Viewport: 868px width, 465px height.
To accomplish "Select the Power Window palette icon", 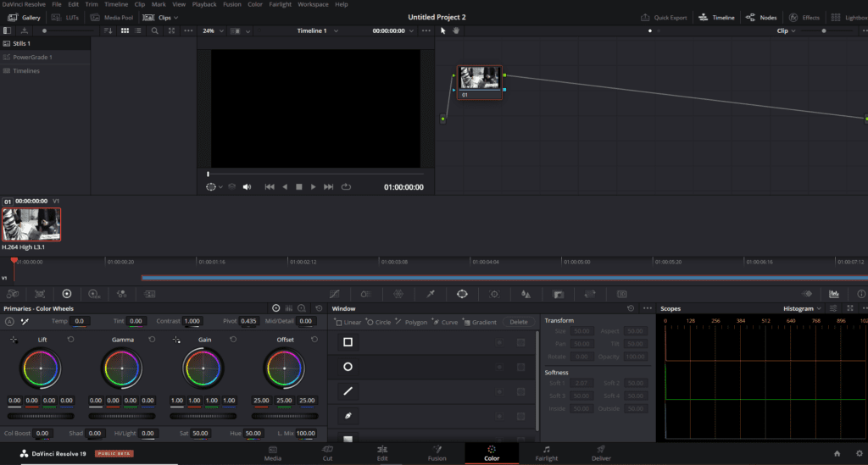I will [x=462, y=294].
